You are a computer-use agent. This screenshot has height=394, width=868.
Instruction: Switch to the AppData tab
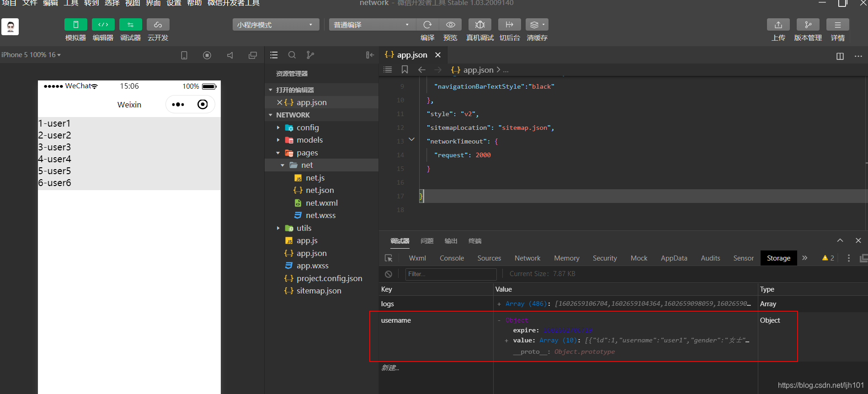tap(674, 258)
